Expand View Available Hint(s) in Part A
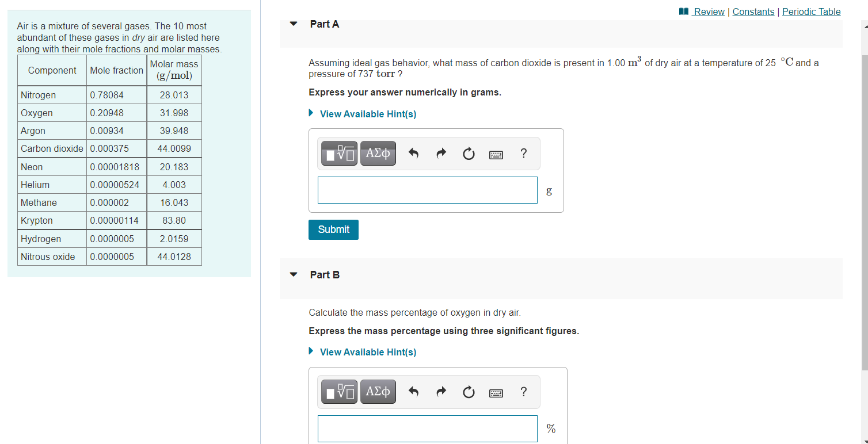The image size is (868, 444). tap(368, 113)
